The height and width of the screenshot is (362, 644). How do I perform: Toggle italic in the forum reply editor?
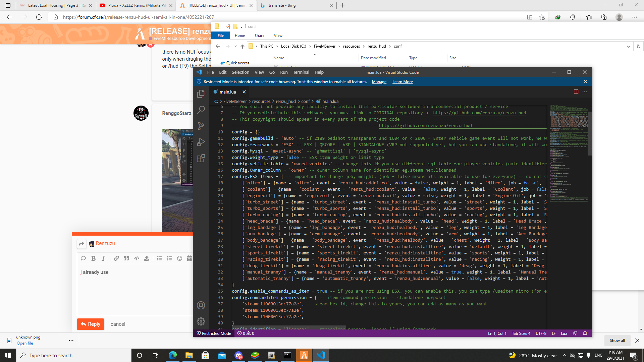coord(103,258)
